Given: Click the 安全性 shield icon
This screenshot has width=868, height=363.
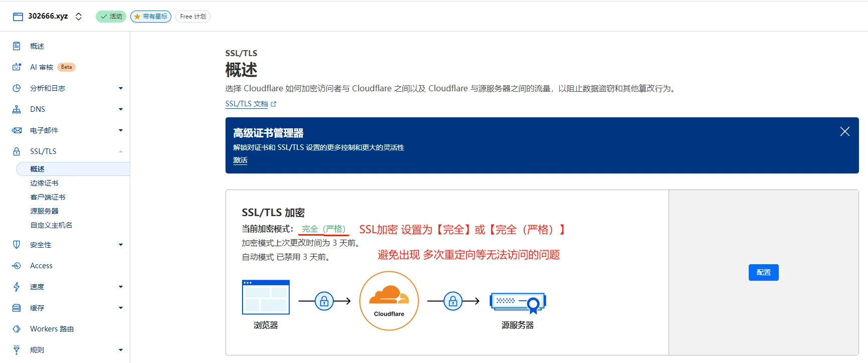Looking at the screenshot, I should tap(17, 245).
